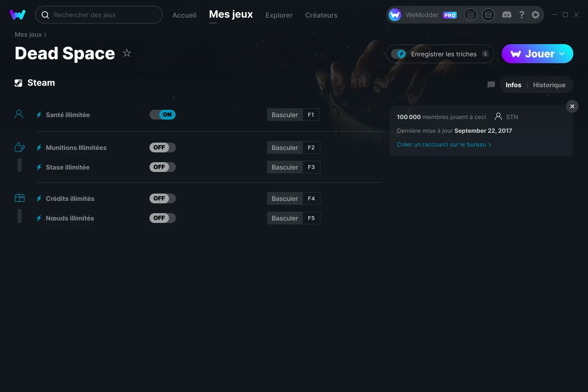Enable Stase illimitée toggle
The image size is (588, 392).
click(163, 167)
